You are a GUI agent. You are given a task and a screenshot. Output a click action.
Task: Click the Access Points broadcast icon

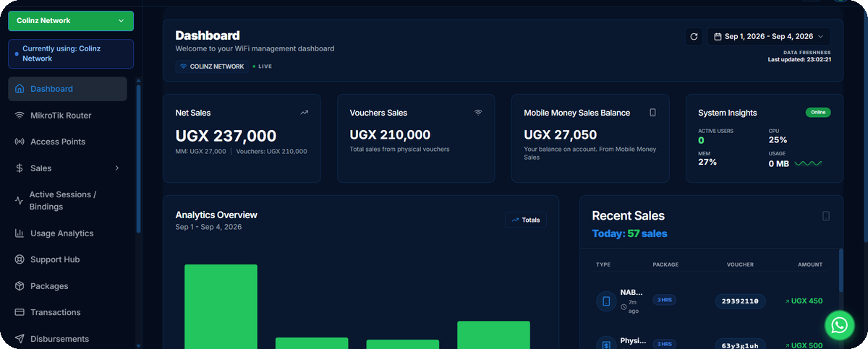tap(20, 142)
